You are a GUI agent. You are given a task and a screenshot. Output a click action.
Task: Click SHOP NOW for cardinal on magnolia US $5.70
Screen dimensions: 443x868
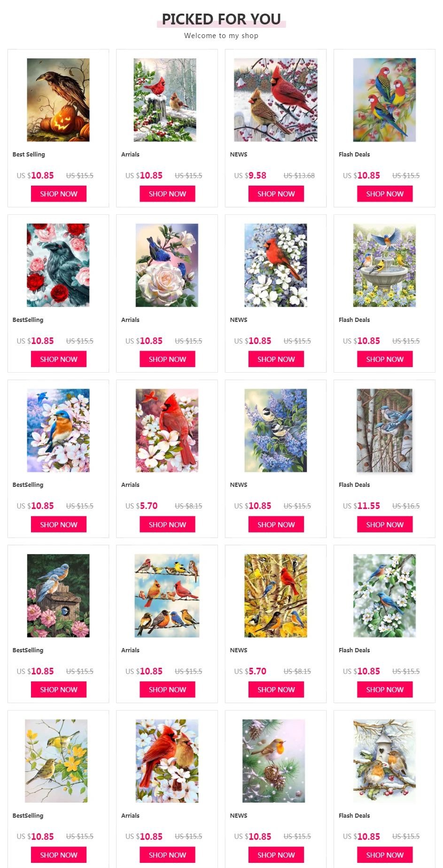167,524
